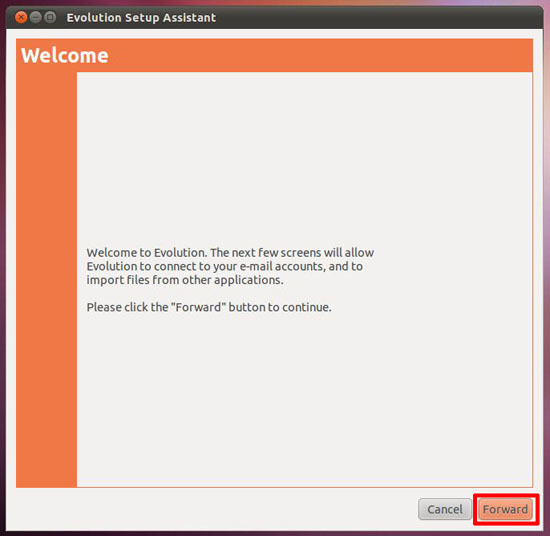Click the Welcome heading text

[65, 55]
